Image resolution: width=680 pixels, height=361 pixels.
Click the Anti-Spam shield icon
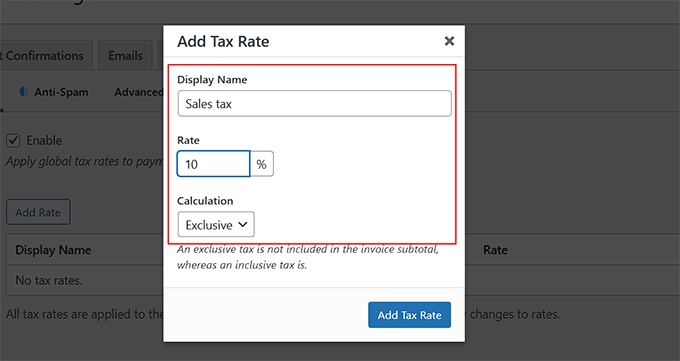point(23,92)
